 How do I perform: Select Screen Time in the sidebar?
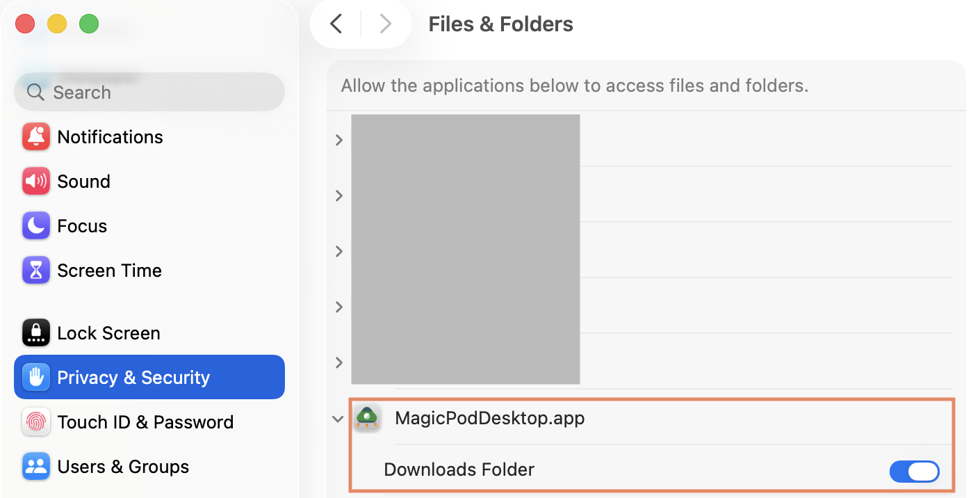(149, 271)
